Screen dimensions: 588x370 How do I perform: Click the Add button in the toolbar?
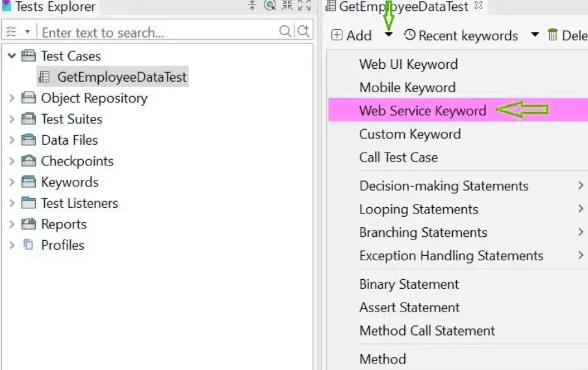(352, 36)
